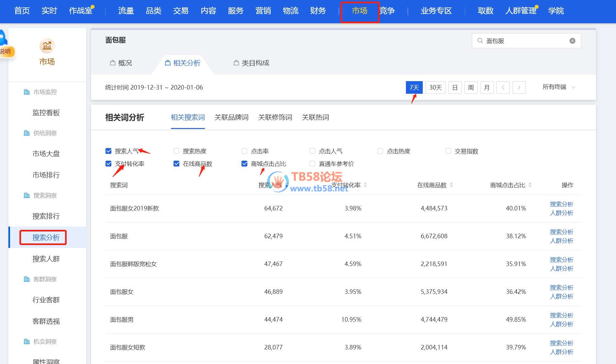
Task: Switch to 关联修饰词 tab
Action: pos(275,117)
